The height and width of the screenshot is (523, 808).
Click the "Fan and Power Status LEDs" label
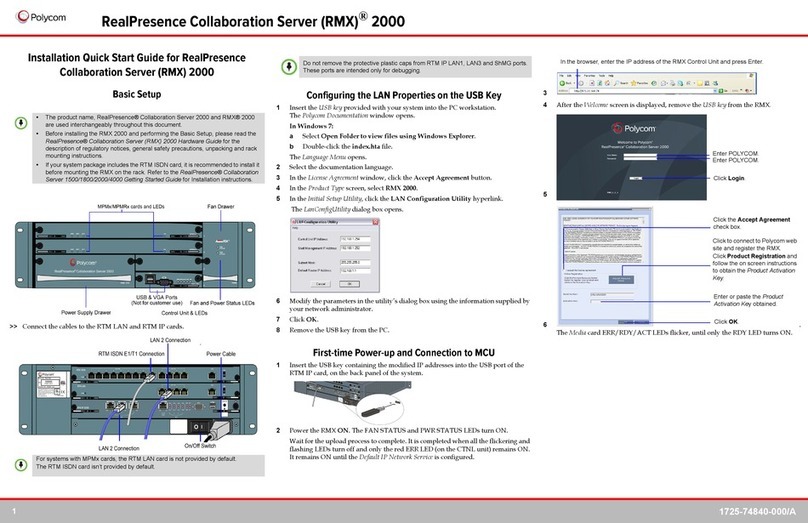(x=222, y=303)
